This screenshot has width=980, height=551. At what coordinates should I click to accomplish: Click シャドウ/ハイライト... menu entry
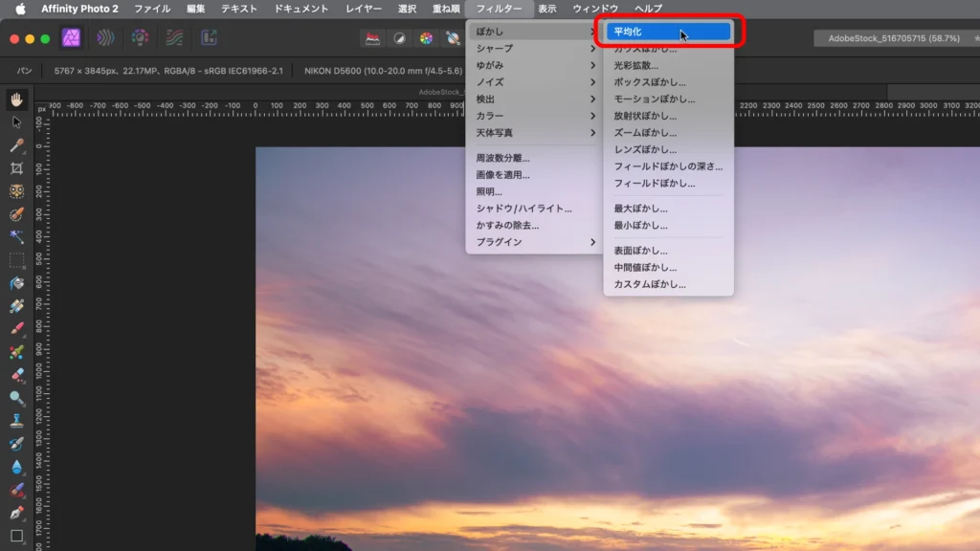[523, 209]
